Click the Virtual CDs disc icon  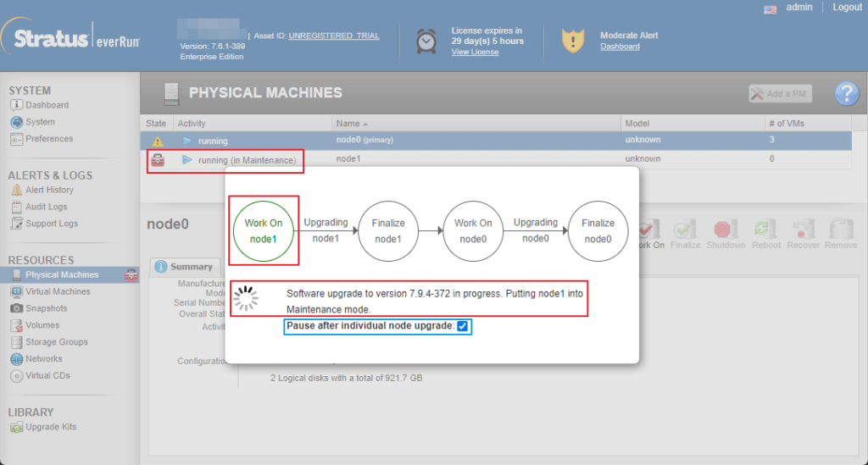(x=17, y=376)
